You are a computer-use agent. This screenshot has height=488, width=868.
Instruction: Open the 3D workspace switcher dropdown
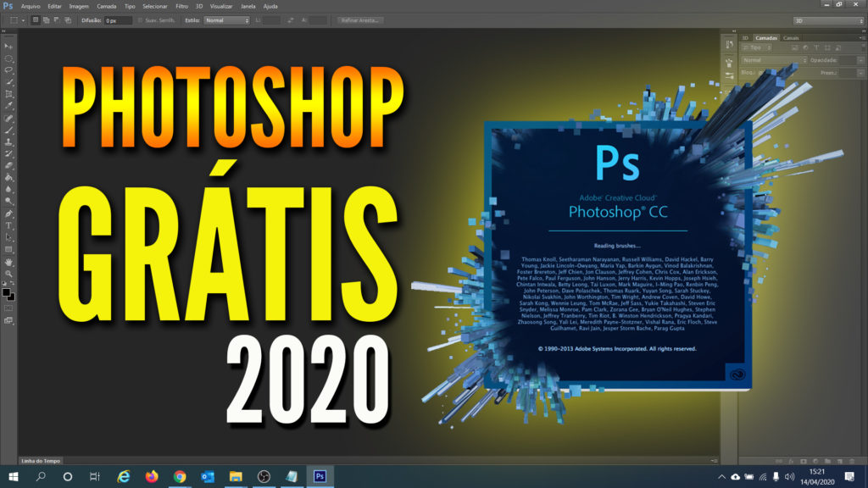tap(828, 20)
